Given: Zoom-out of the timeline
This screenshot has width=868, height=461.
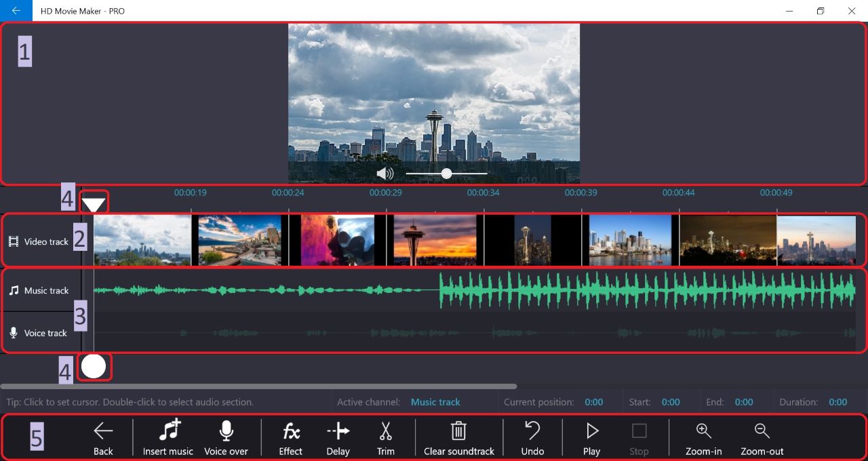Looking at the screenshot, I should (762, 431).
